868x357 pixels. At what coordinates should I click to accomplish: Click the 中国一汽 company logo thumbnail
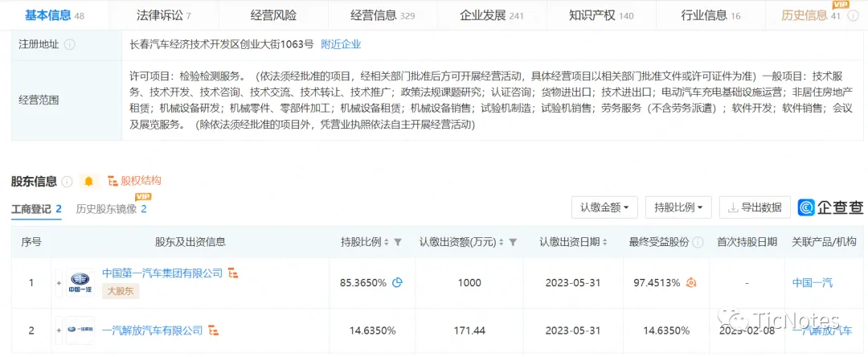tap(80, 283)
